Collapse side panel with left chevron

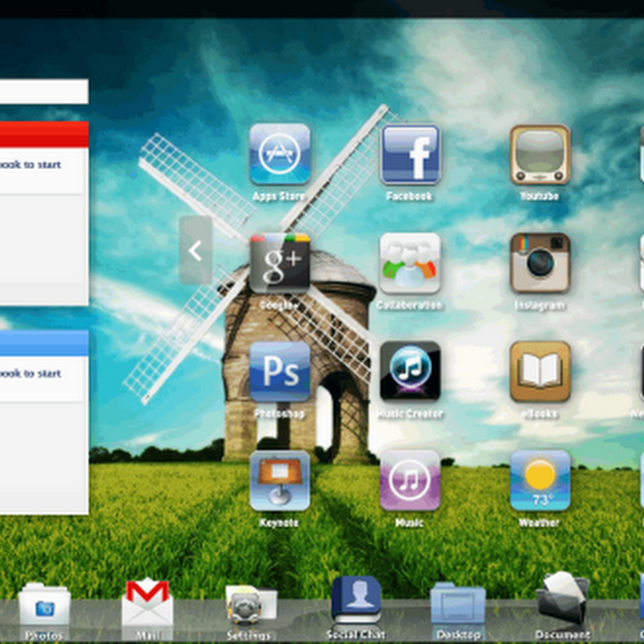196,250
